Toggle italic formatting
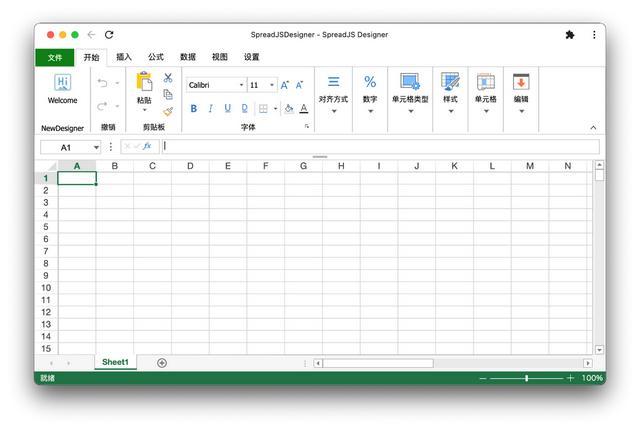The width and height of the screenshot is (640, 430). [x=211, y=108]
